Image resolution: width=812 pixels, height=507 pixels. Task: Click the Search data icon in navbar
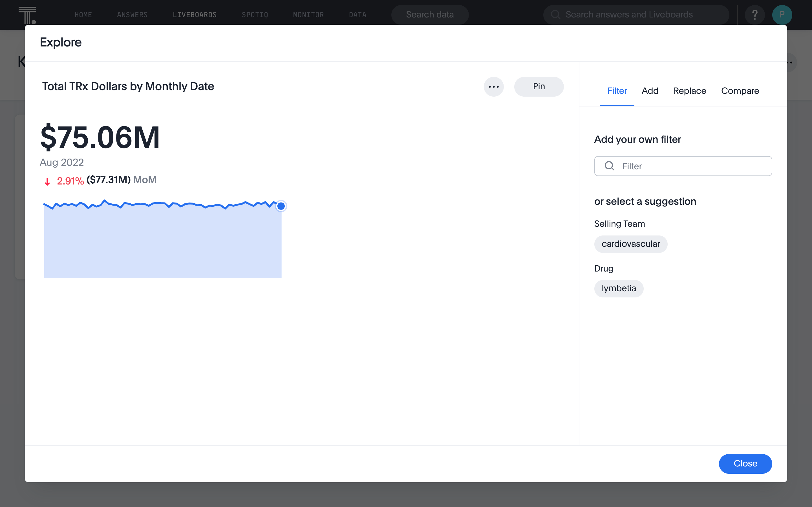[430, 14]
